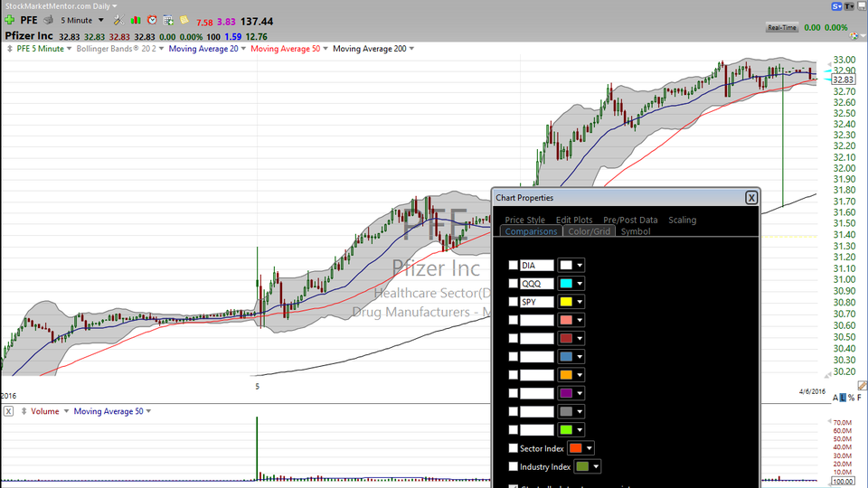Click the cyan color swatch for QQQ

coord(566,284)
